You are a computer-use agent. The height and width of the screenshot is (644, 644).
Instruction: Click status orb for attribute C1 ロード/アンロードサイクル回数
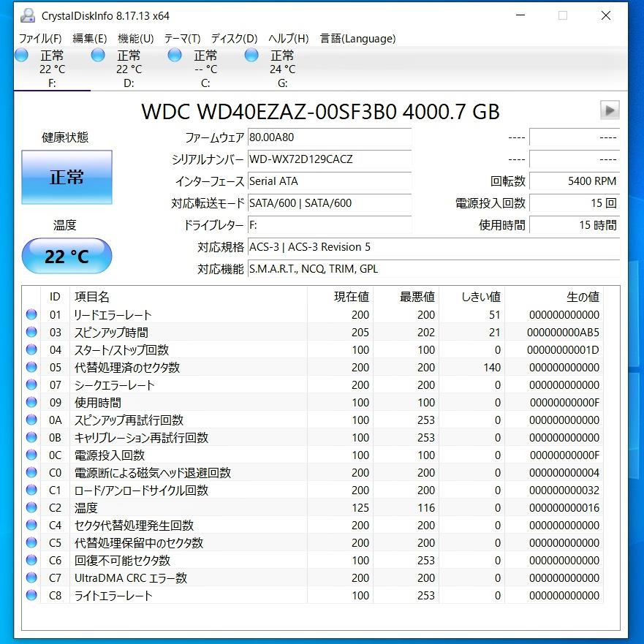pos(31,490)
